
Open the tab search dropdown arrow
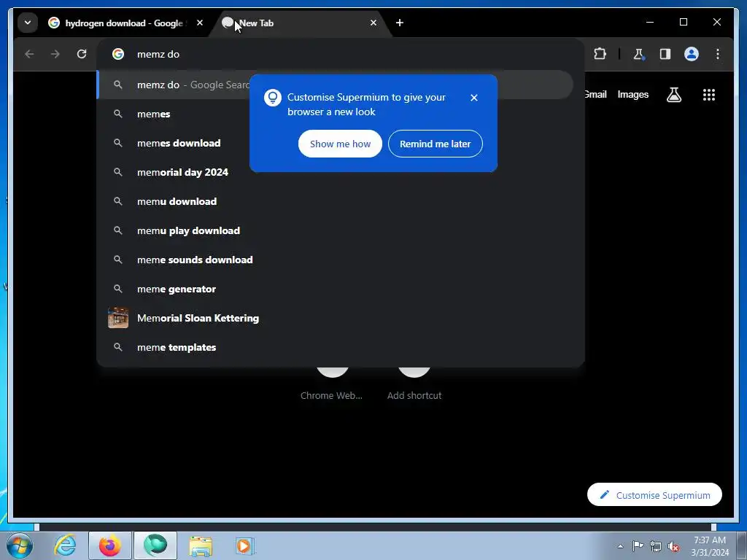[x=28, y=23]
